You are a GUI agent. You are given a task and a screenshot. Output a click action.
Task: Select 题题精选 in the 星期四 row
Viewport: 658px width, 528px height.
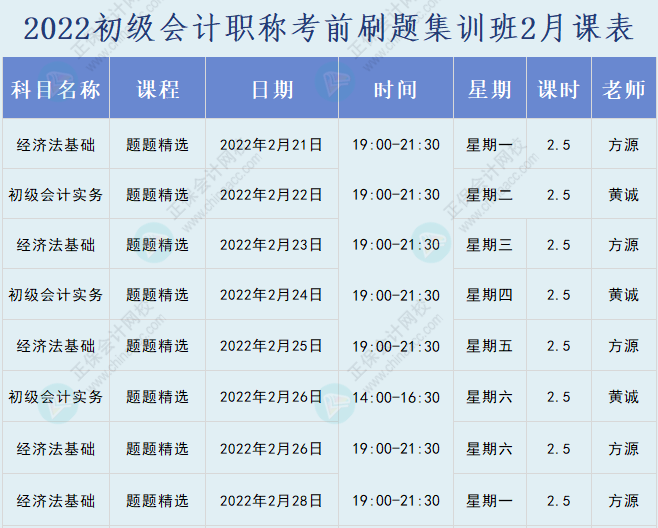click(x=158, y=295)
